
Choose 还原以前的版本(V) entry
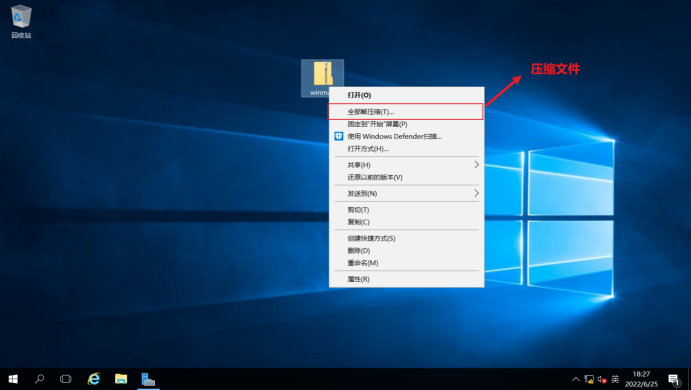tap(406, 177)
